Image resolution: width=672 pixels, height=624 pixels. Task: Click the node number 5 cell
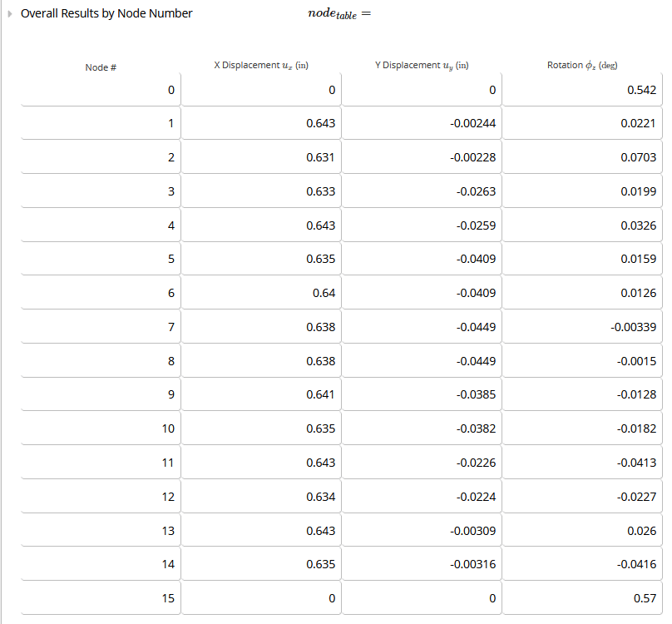[101, 259]
